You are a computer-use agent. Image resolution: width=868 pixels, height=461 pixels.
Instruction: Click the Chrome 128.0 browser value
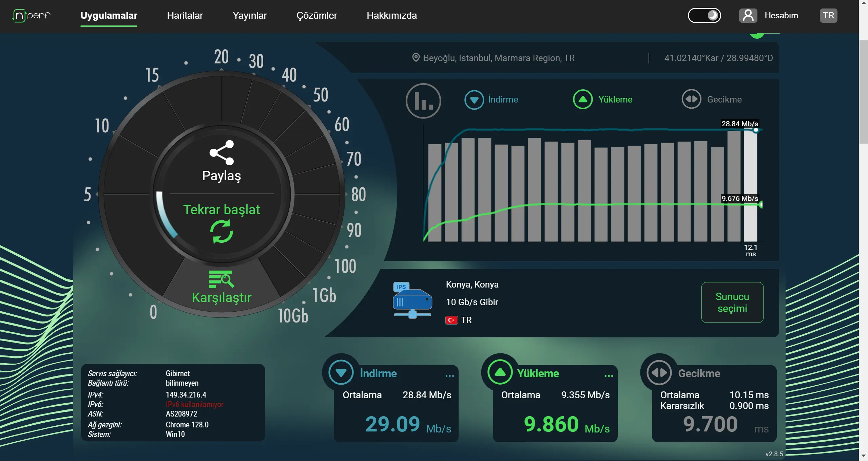[x=187, y=425]
